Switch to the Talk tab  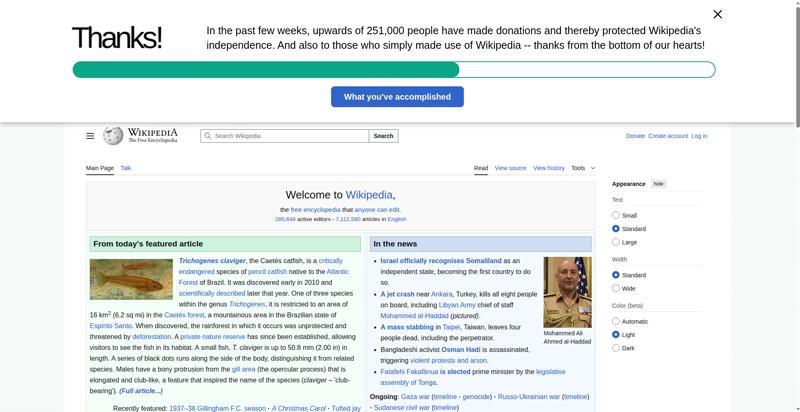click(126, 168)
